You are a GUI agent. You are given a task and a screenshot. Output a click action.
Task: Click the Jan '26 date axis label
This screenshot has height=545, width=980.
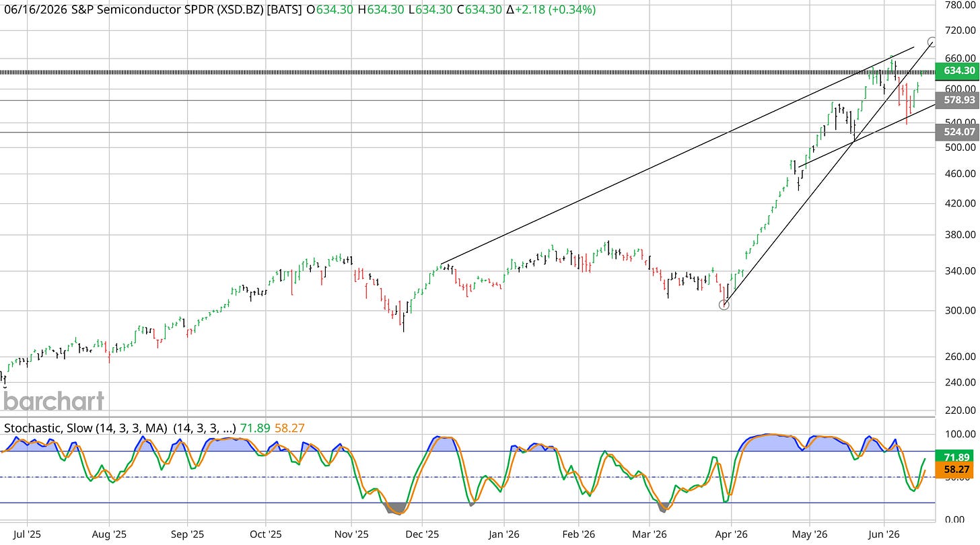click(503, 533)
